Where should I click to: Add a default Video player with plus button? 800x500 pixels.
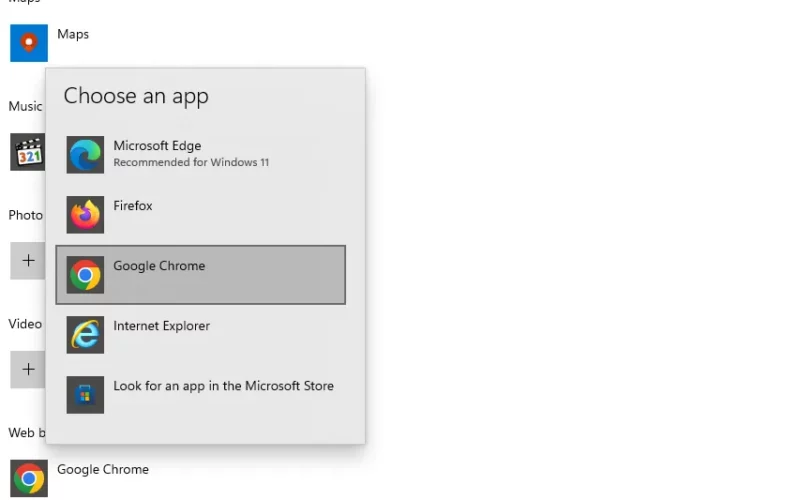pos(28,369)
